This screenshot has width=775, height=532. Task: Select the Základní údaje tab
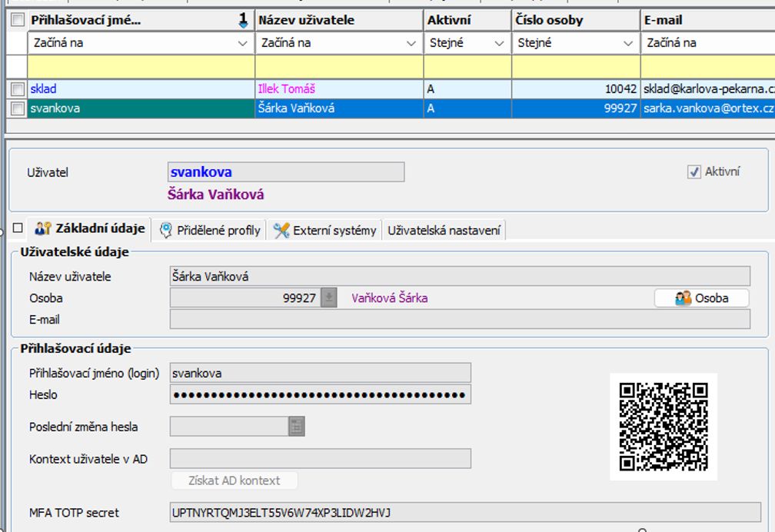pyautogui.click(x=90, y=229)
